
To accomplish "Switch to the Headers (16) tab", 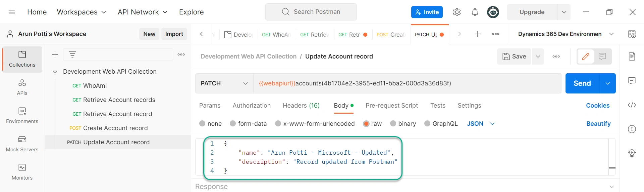I will (301, 106).
